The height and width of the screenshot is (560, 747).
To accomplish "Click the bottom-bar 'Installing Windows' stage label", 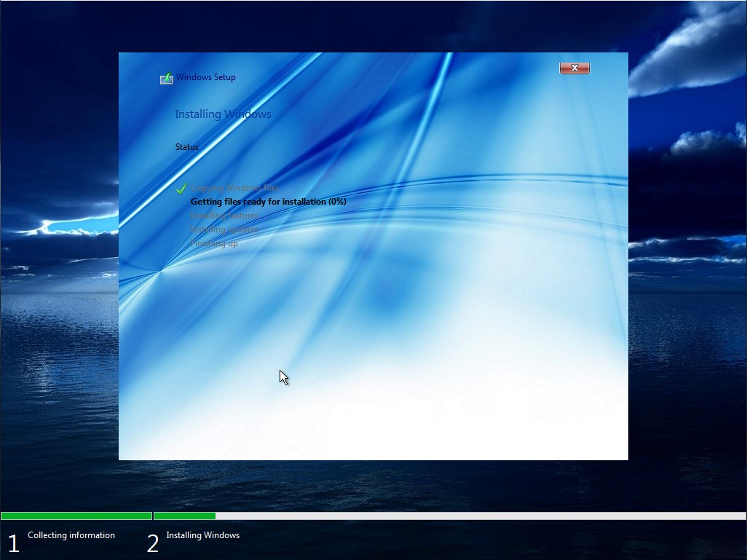I will 203,535.
